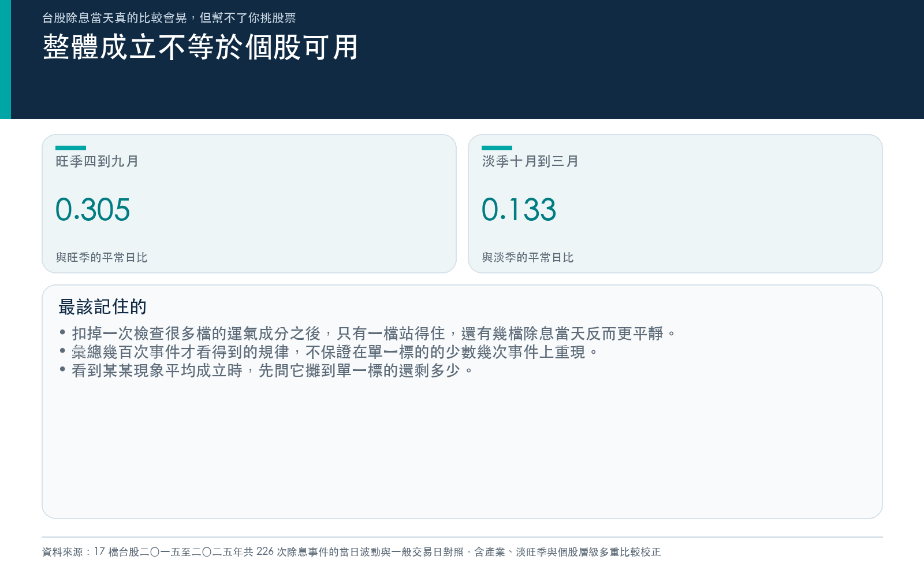
Task: Click the 資料來源 footnote text
Action: [x=351, y=552]
